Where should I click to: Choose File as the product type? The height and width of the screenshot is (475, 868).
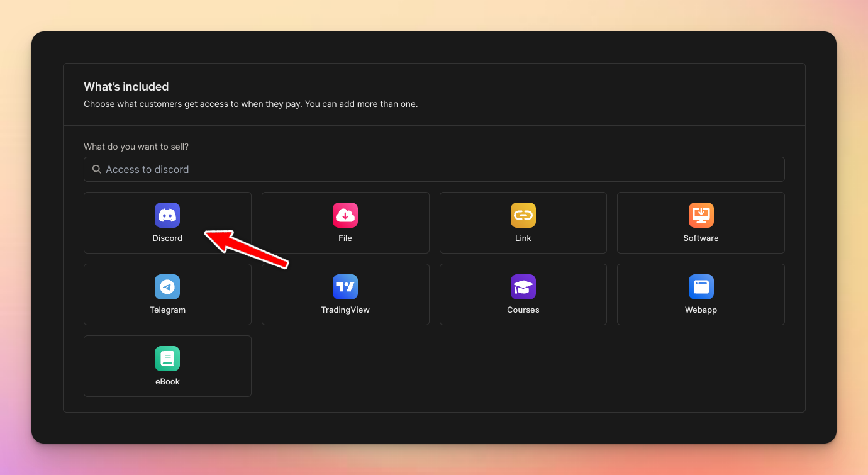(345, 223)
